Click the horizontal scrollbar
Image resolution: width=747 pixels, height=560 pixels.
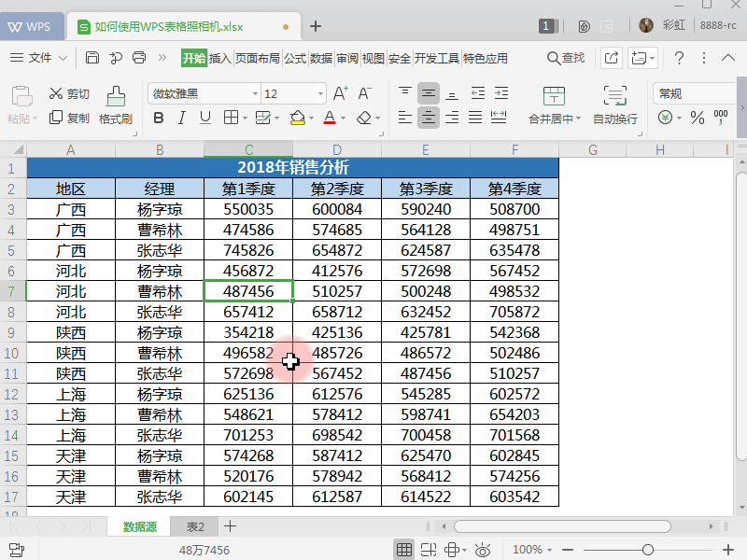pyautogui.click(x=563, y=526)
